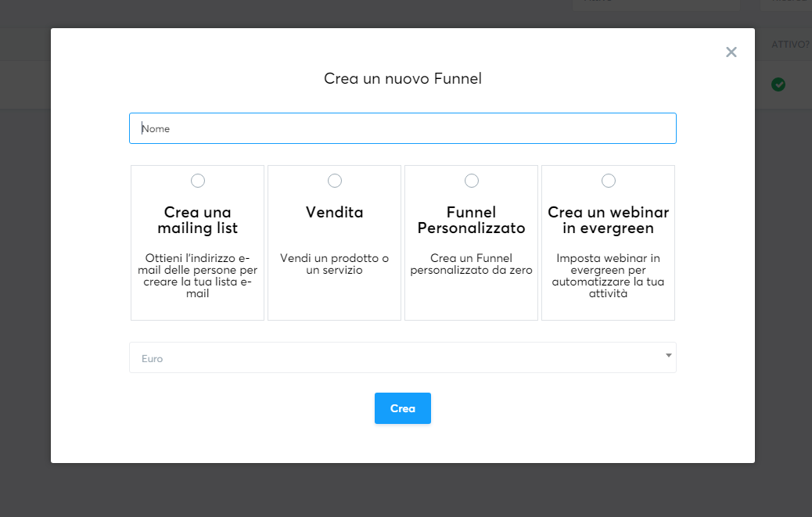Select the "Funnel Personalizzato" radio button
812x517 pixels.
[x=471, y=180]
